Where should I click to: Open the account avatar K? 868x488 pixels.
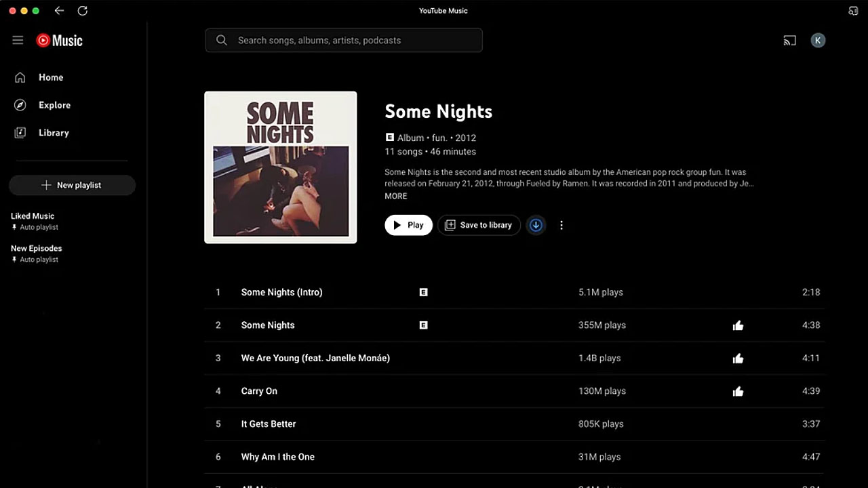818,41
